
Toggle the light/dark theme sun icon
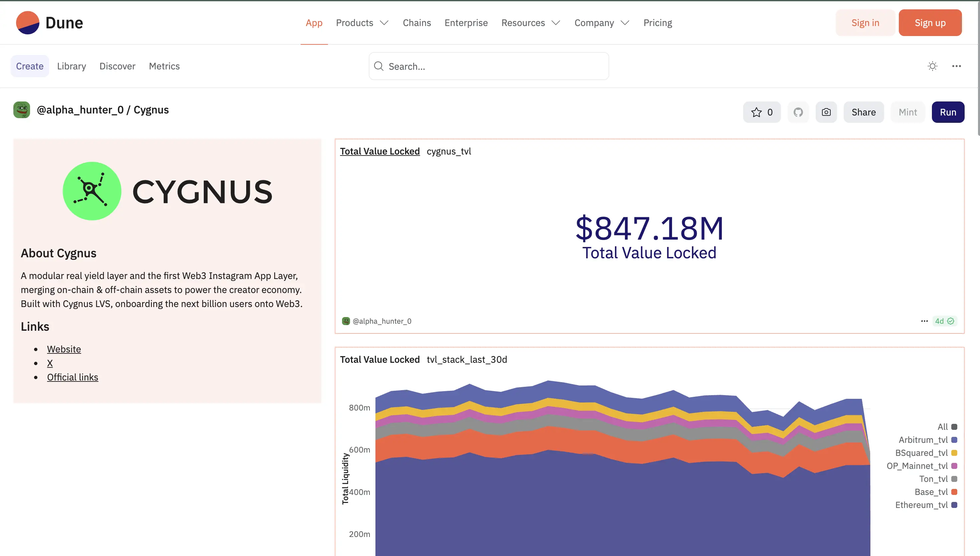pos(932,66)
